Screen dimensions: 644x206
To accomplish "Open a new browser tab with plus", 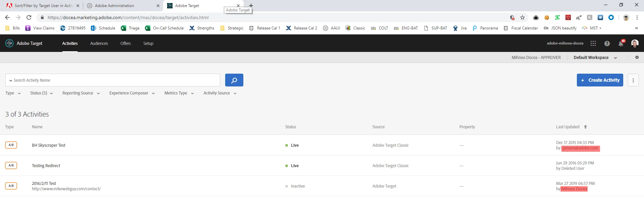I will (251, 5).
